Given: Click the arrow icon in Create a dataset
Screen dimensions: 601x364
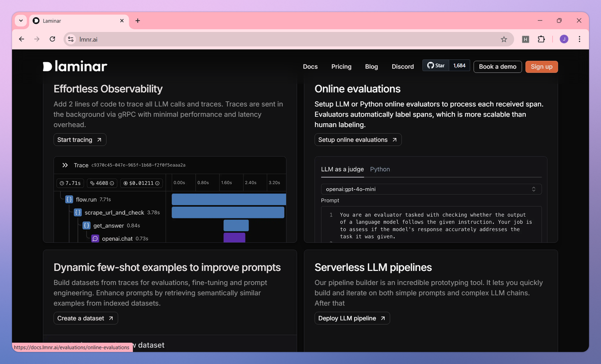Looking at the screenshot, I should click(111, 318).
